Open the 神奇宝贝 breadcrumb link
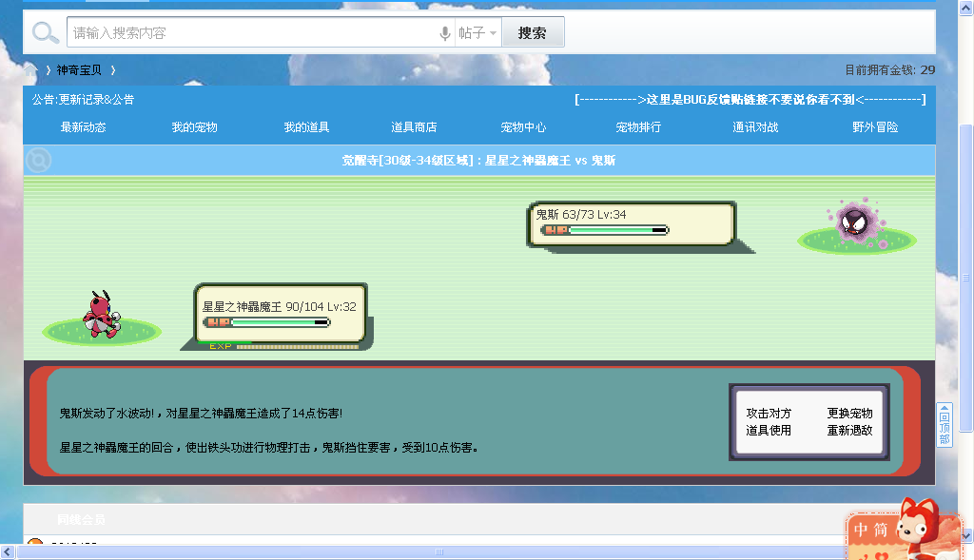 (79, 70)
